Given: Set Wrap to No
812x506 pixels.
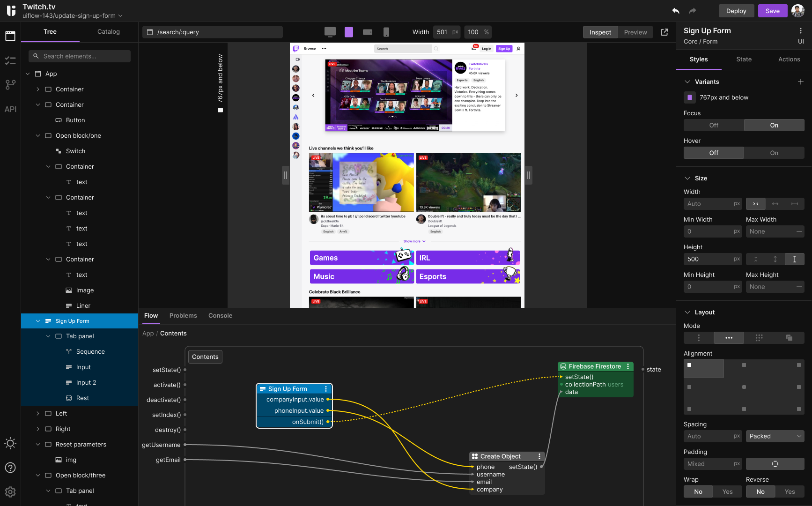Looking at the screenshot, I should (698, 491).
